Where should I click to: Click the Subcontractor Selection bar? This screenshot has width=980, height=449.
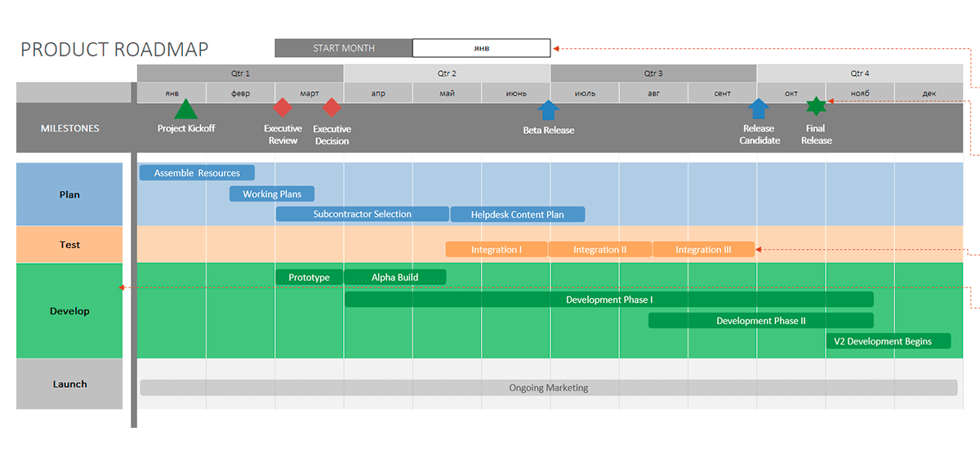pos(362,214)
